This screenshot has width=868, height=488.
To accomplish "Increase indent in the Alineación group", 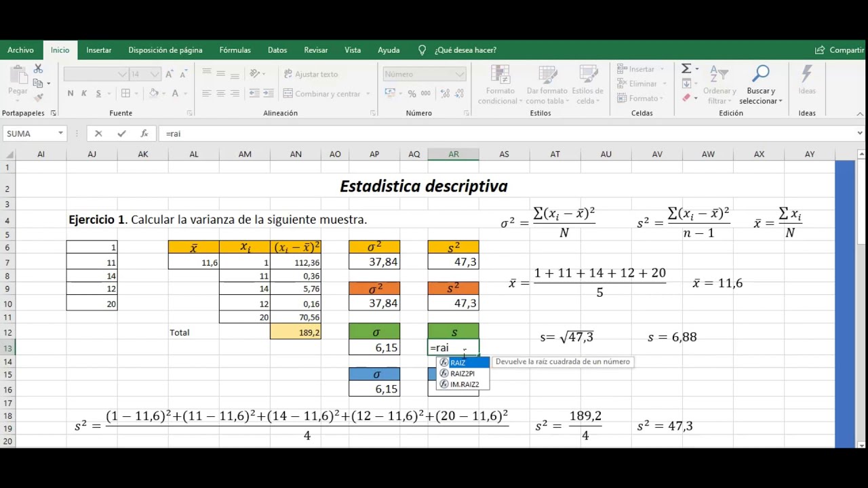I will (x=269, y=94).
